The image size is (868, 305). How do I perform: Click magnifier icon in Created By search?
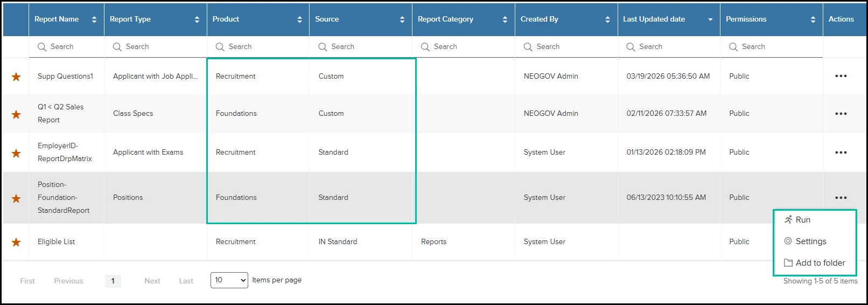[528, 47]
